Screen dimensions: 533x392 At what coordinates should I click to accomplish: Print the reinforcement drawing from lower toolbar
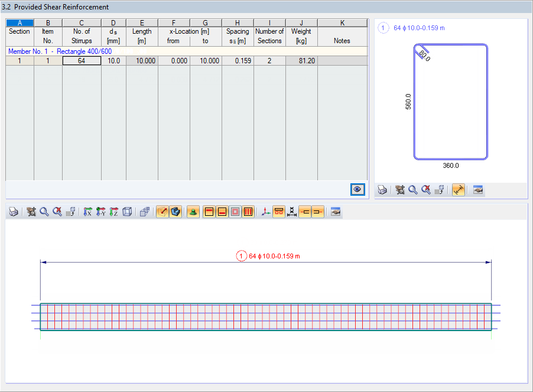[x=14, y=212]
